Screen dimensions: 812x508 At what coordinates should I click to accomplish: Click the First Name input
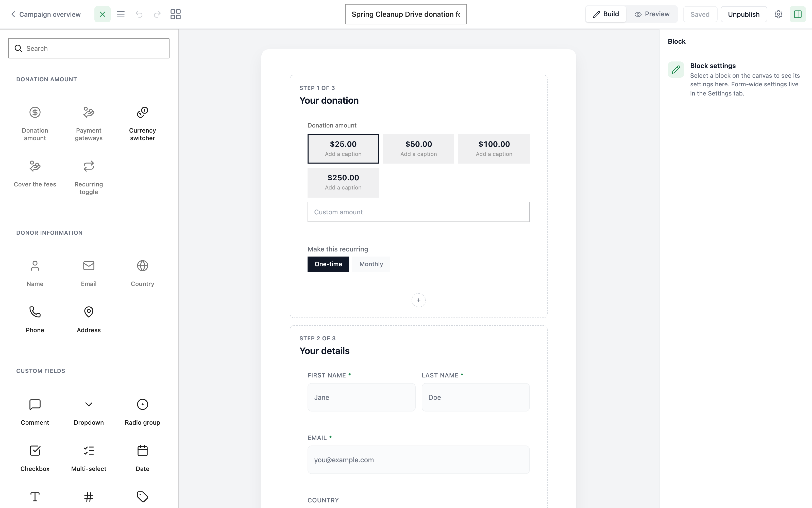pyautogui.click(x=361, y=397)
